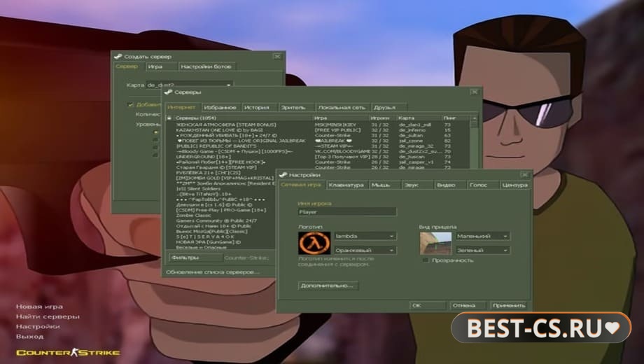
Task: Click the Применить button
Action: click(509, 305)
